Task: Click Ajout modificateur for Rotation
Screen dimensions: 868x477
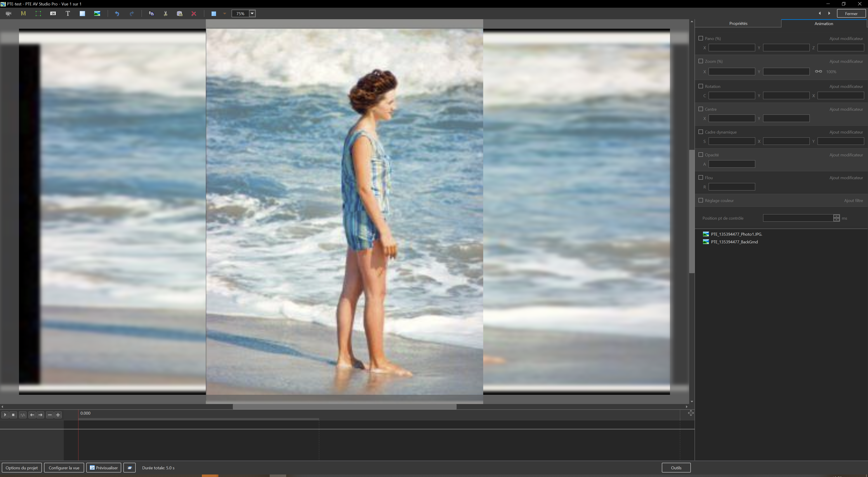Action: [x=846, y=87]
